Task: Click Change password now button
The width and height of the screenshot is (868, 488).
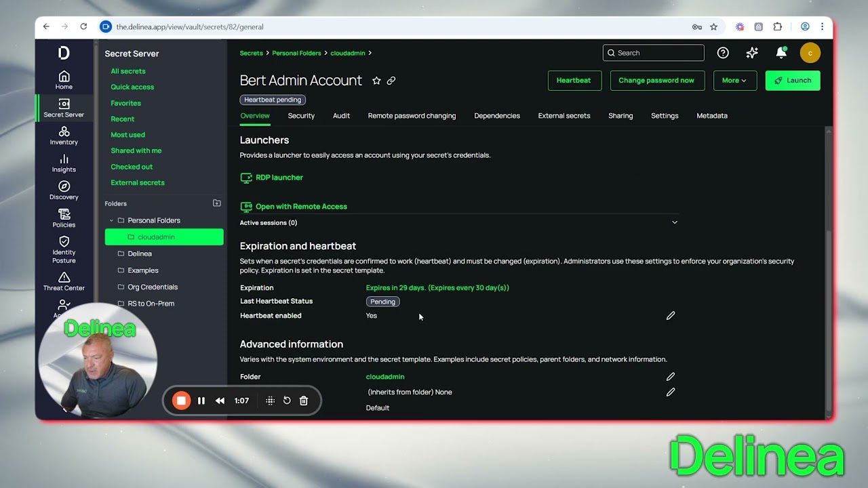Action: (656, 80)
